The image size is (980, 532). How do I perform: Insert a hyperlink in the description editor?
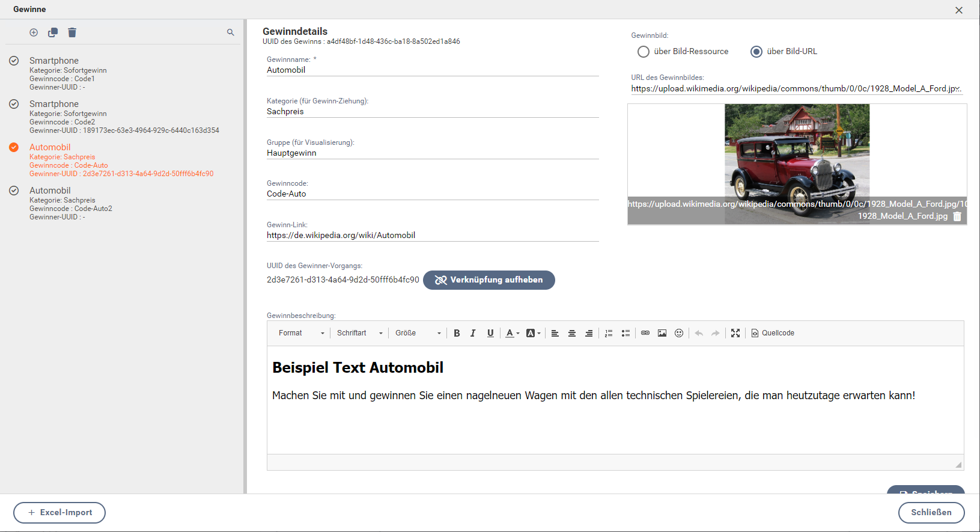coord(645,333)
